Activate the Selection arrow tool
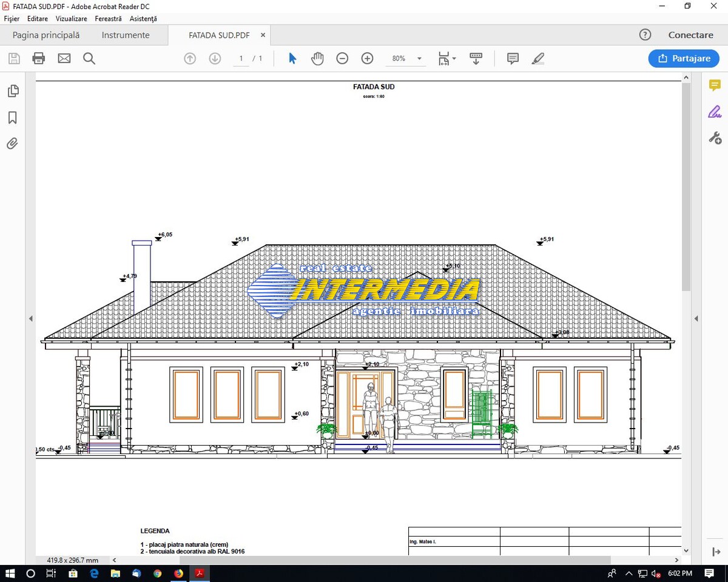Screen dimensions: 728x582 (292, 59)
